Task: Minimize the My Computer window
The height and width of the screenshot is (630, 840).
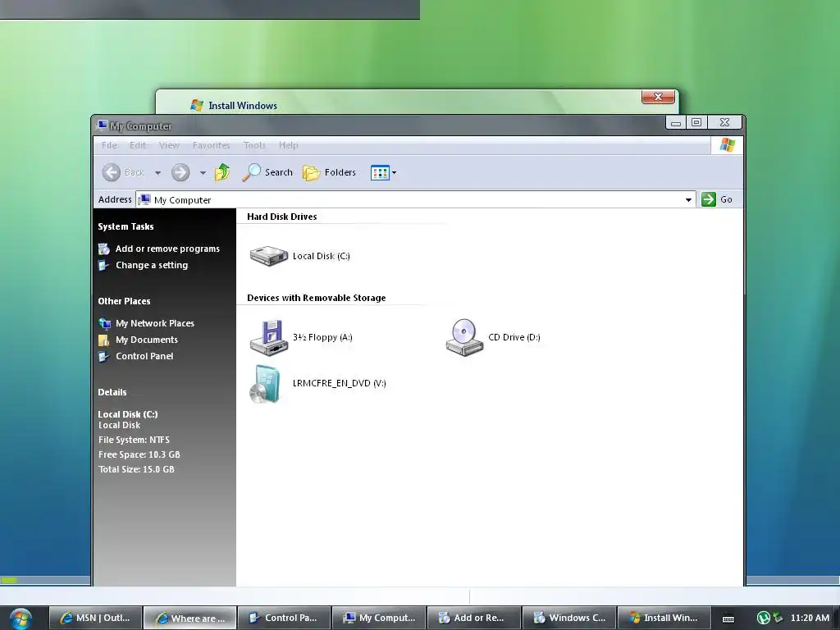Action: (x=676, y=122)
